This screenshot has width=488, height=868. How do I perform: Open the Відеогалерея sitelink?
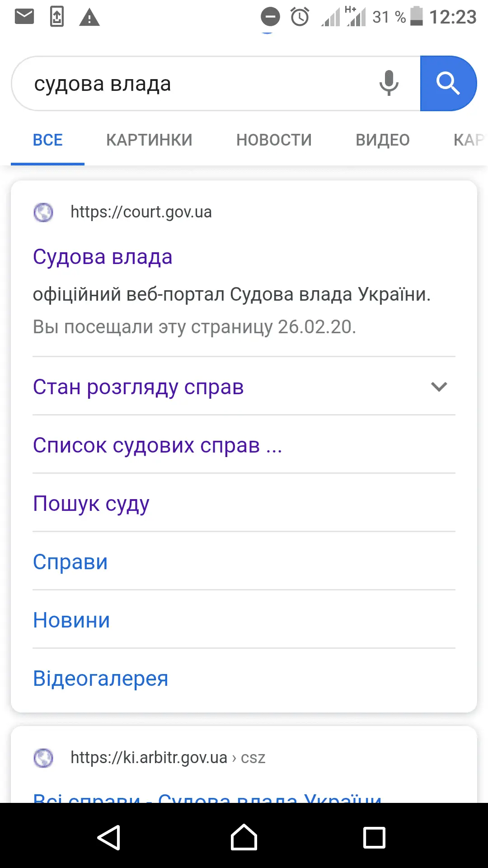101,679
